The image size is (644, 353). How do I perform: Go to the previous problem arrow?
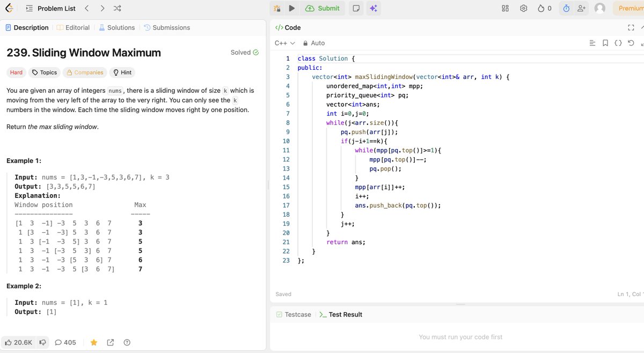86,8
